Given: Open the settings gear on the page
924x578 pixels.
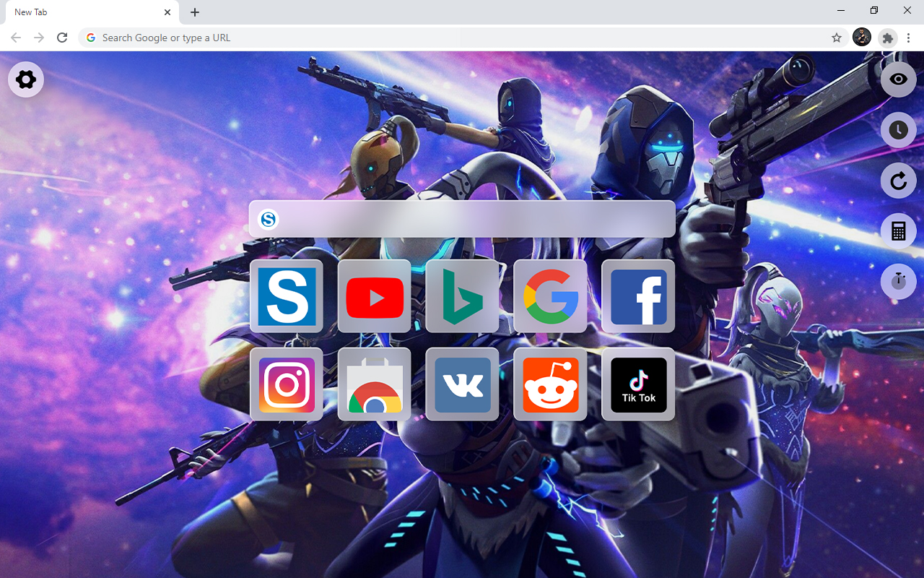Looking at the screenshot, I should coord(26,79).
